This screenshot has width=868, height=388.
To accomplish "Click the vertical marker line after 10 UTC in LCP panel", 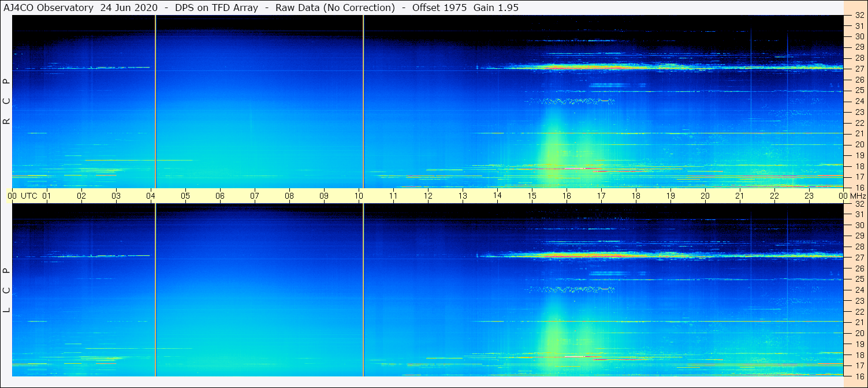I will [x=363, y=290].
